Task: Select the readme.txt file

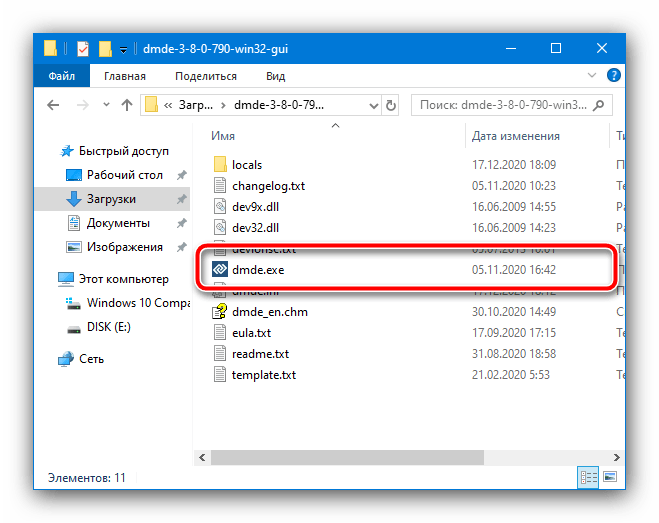Action: click(260, 354)
